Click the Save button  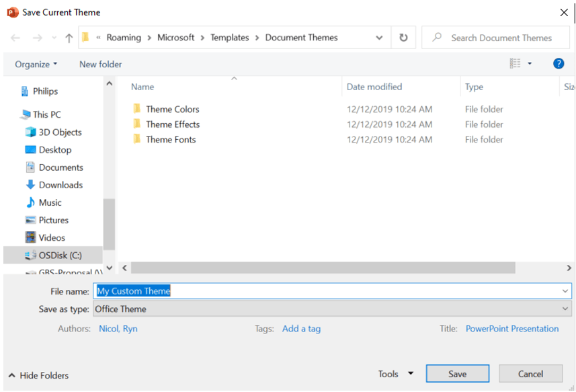[457, 375]
